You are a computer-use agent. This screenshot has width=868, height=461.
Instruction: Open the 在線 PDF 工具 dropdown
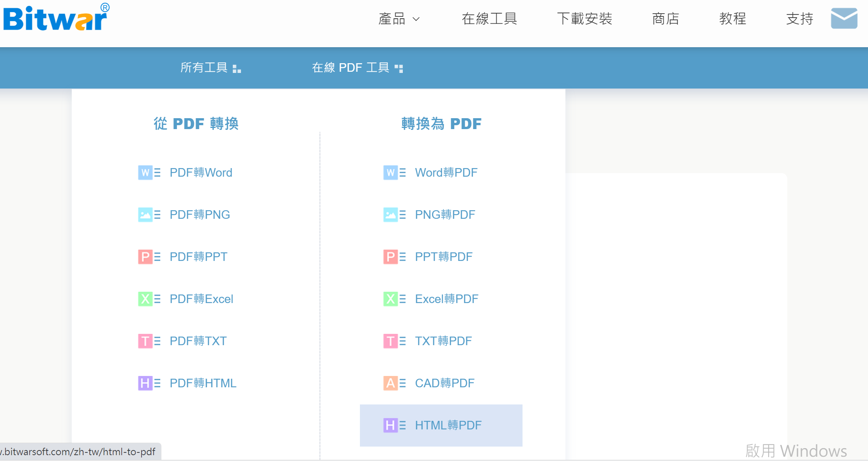(x=357, y=68)
